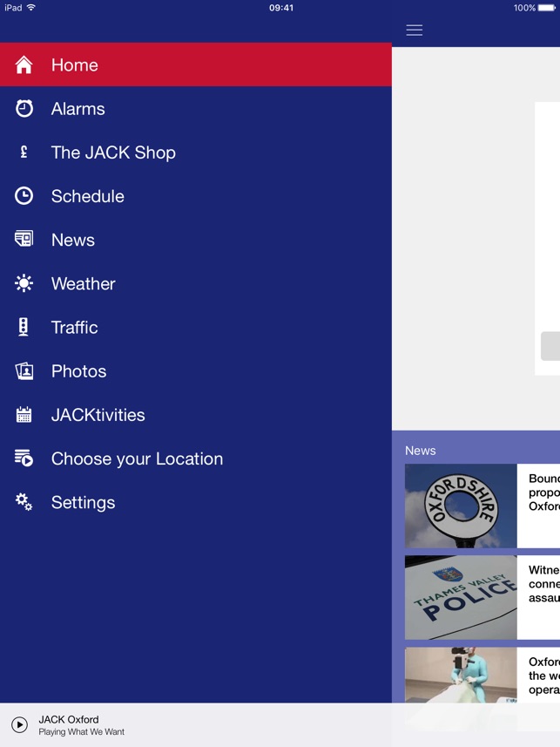Tap the Home house icon

24,65
